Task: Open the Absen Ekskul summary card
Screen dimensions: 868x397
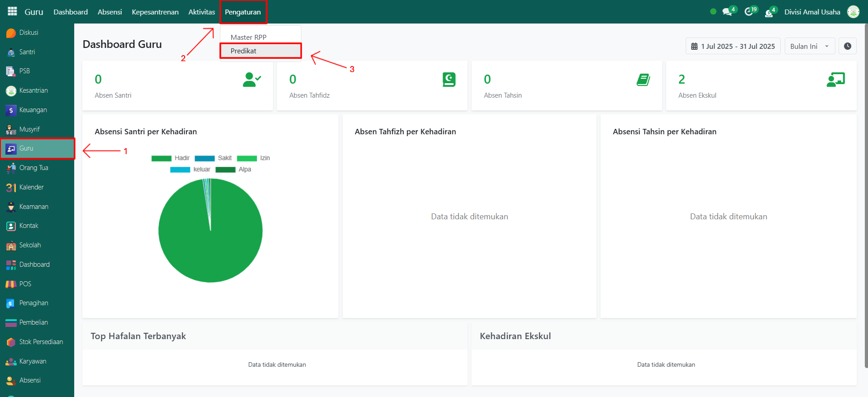Action: 761,86
